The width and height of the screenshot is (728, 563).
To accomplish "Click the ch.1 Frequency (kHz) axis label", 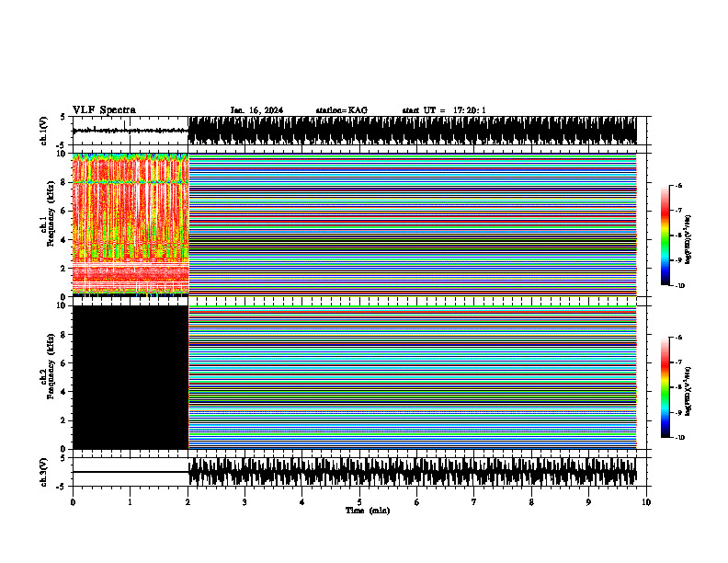I will click(49, 214).
